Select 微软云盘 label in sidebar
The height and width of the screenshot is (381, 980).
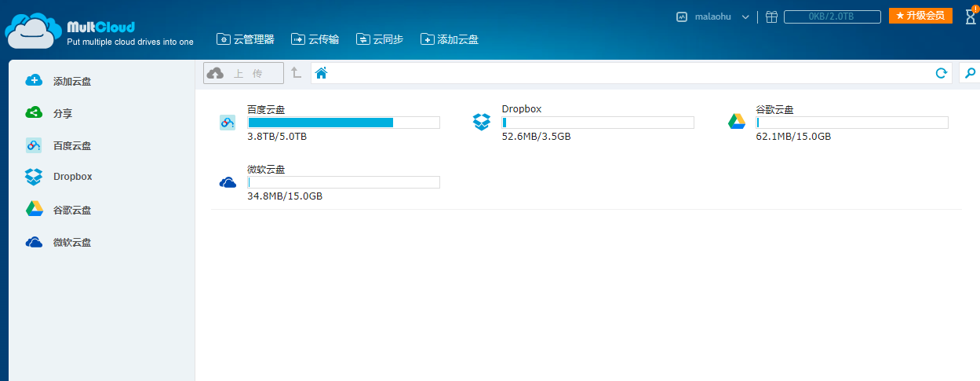point(72,242)
